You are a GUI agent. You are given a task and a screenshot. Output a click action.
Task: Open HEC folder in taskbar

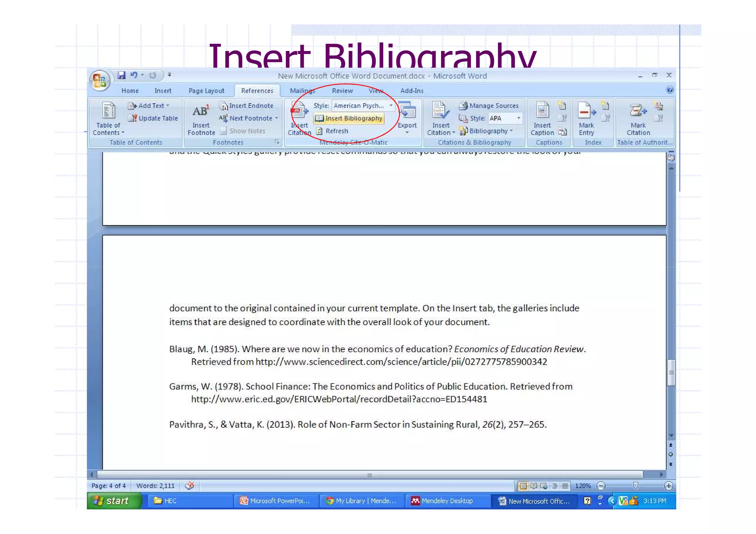point(190,501)
